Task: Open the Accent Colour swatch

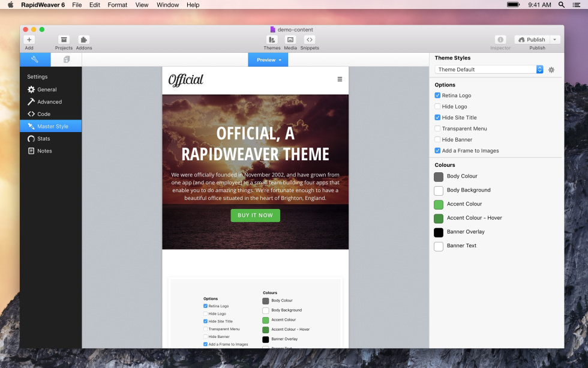Action: 439,205
